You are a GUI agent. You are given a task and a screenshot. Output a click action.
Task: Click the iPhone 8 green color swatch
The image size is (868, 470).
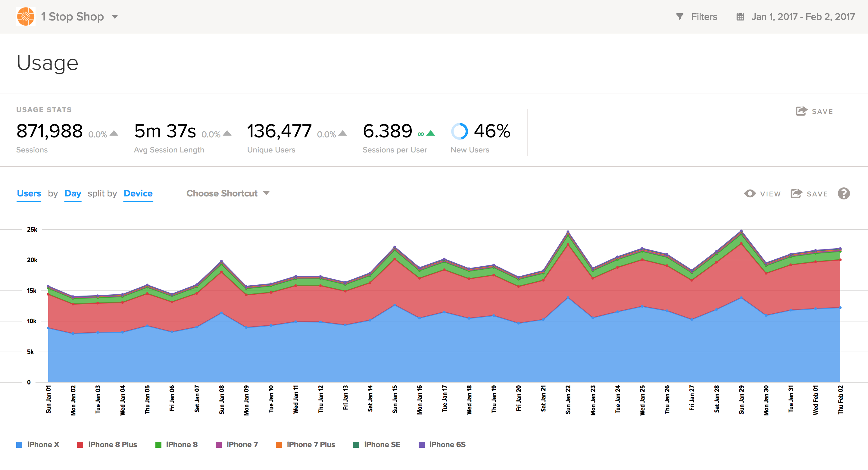click(x=158, y=444)
